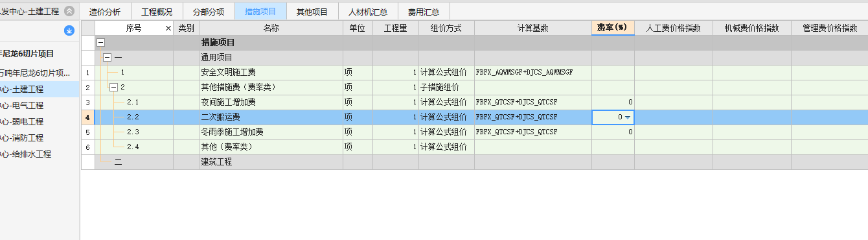Click 工程量 cell of 安全文明施工费 row
Image resolution: width=868 pixels, height=240 pixels.
pyautogui.click(x=396, y=73)
